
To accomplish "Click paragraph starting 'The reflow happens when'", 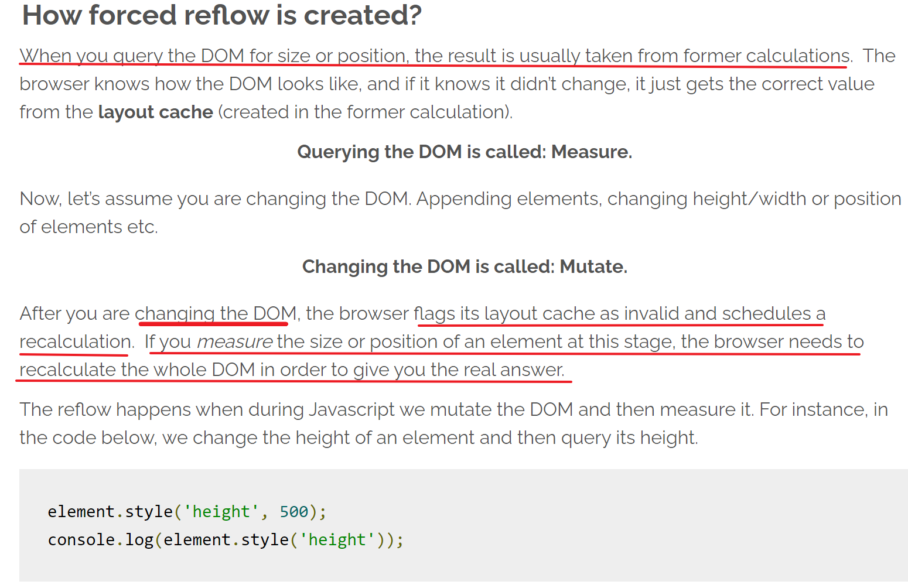I will pos(454,423).
